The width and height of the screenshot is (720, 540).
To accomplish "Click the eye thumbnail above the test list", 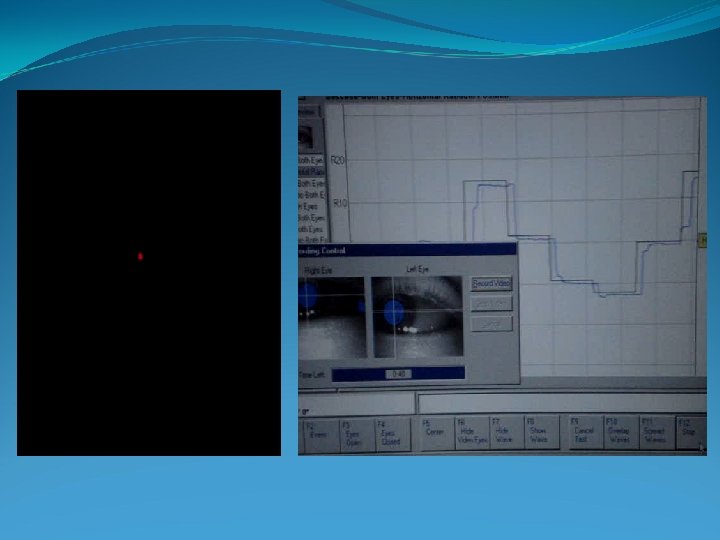I will 307,136.
